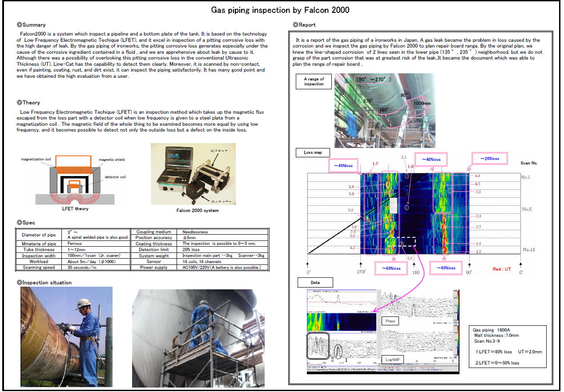
Task: Click the "Workload" table cell
Action: [39, 262]
